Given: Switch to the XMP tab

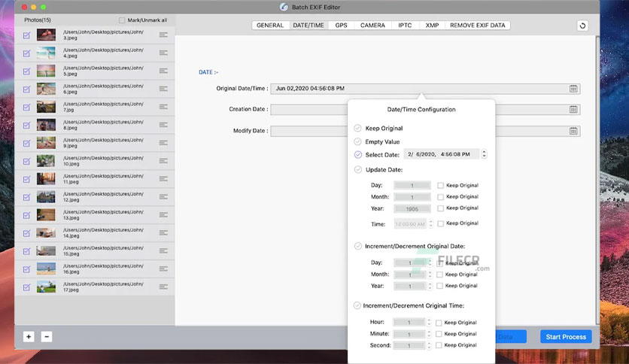Looking at the screenshot, I should point(432,26).
